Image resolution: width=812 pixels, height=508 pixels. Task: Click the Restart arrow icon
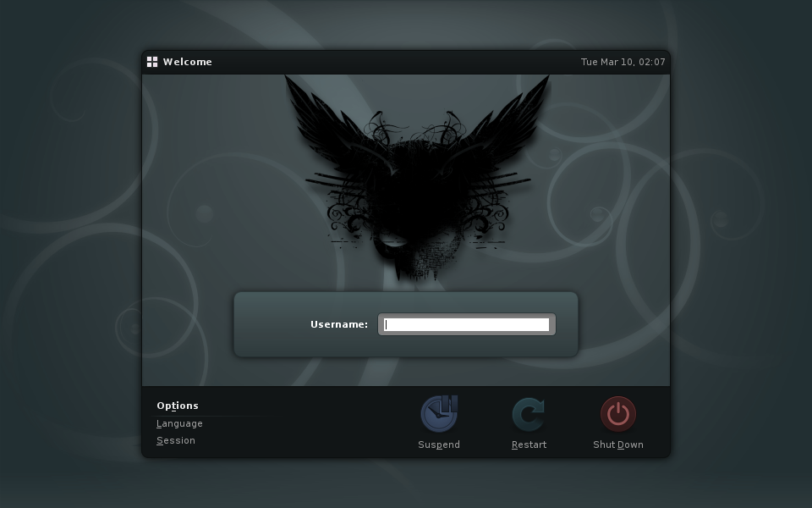click(x=528, y=414)
